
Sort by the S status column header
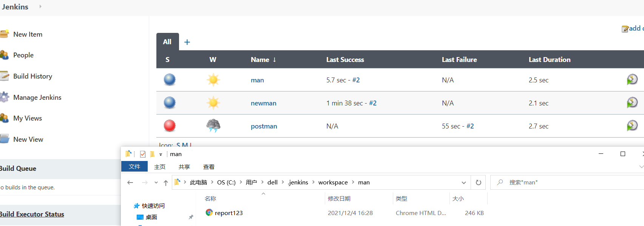(x=167, y=60)
